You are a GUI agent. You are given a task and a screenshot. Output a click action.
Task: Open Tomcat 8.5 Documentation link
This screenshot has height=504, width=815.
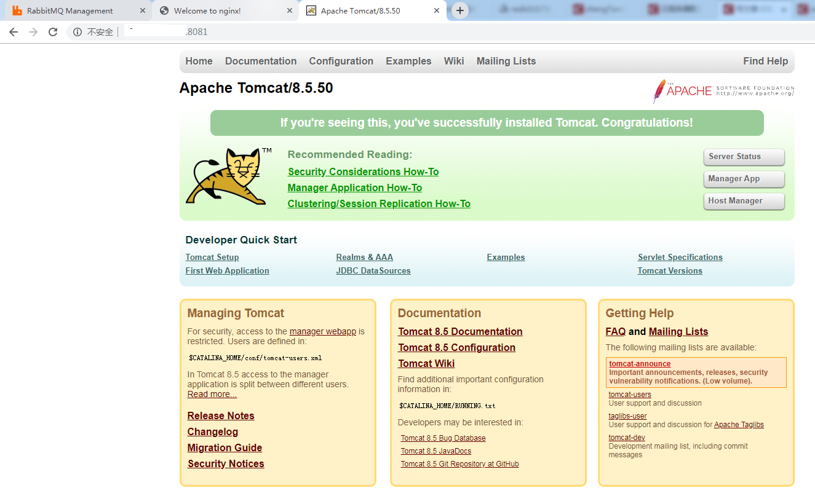click(460, 332)
